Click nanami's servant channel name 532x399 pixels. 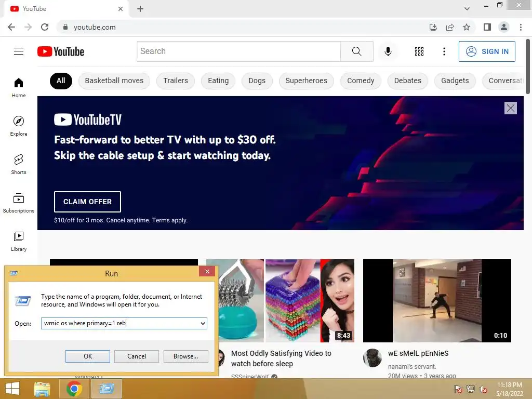click(x=412, y=367)
